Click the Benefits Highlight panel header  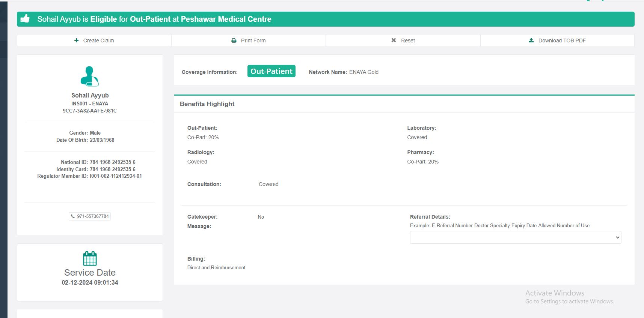[207, 104]
